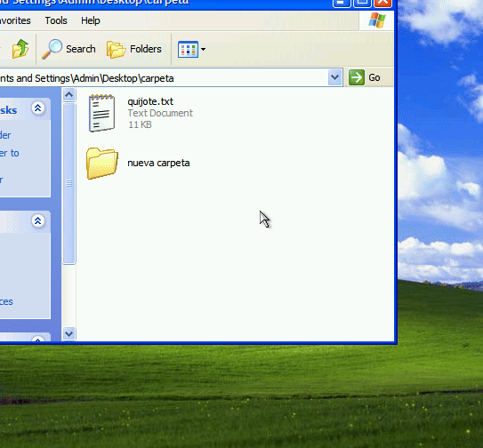
Task: Click the Views grid icon
Action: point(188,49)
